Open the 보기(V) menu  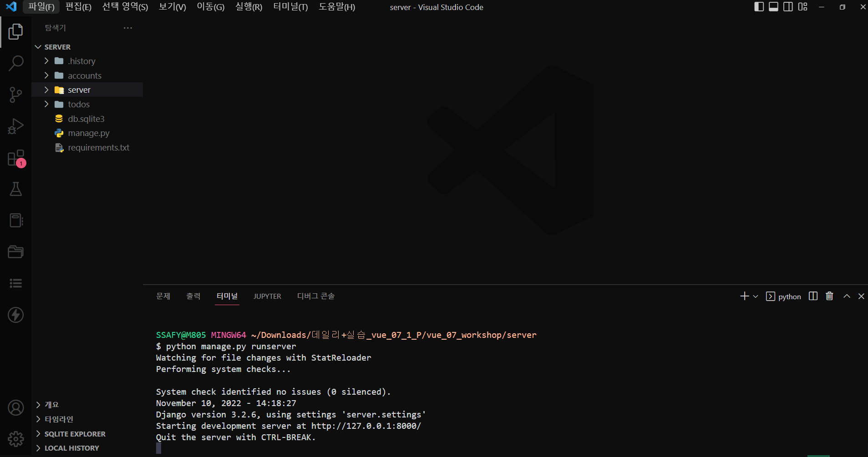(x=172, y=7)
